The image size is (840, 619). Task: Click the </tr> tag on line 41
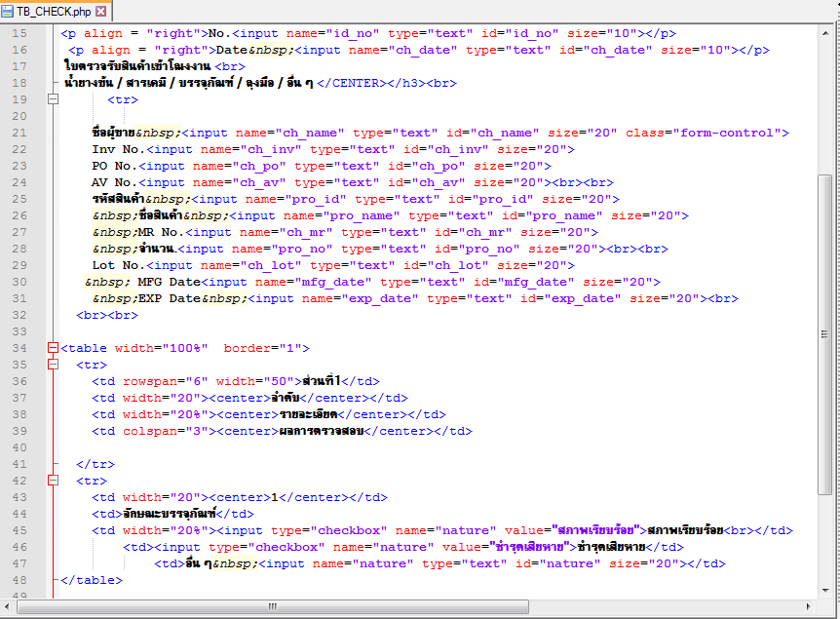coord(95,465)
